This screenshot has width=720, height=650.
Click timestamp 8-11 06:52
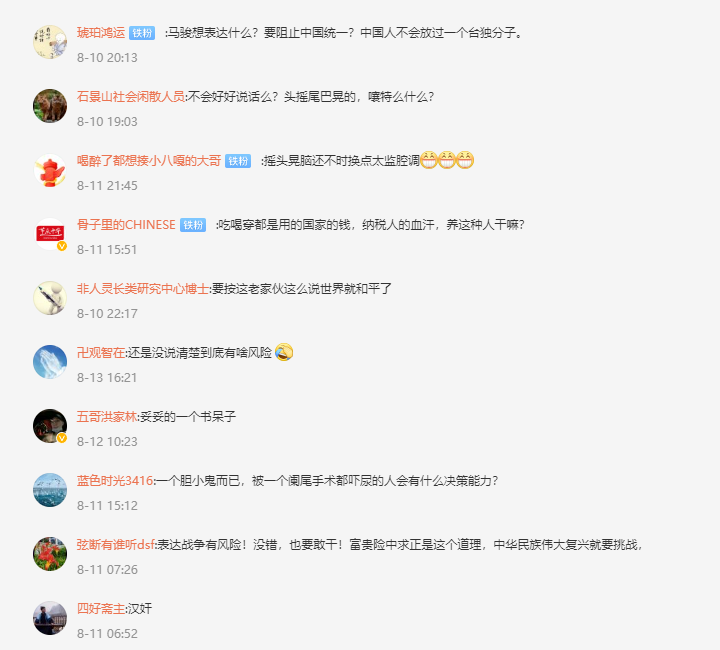coord(107,633)
